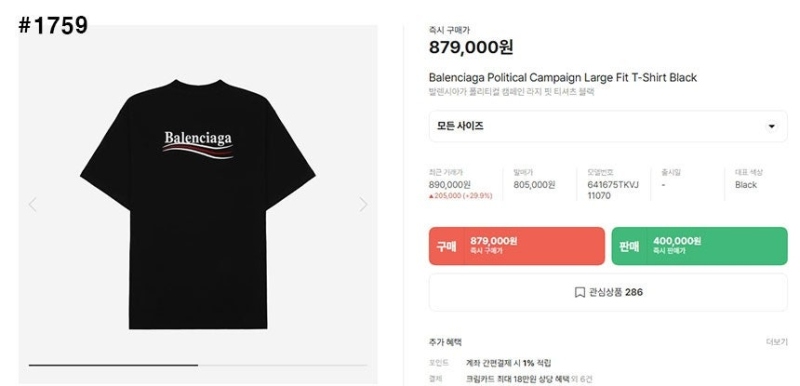Click the bookmark icon beside 관심상품
Viewport: 800px width, 386px height.
point(579,292)
